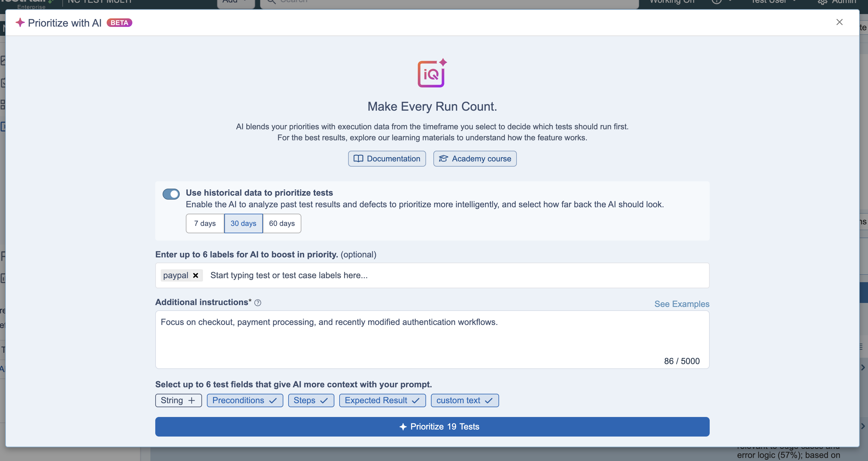Click the sparkle icon beside Prioritize with AI

[20, 23]
